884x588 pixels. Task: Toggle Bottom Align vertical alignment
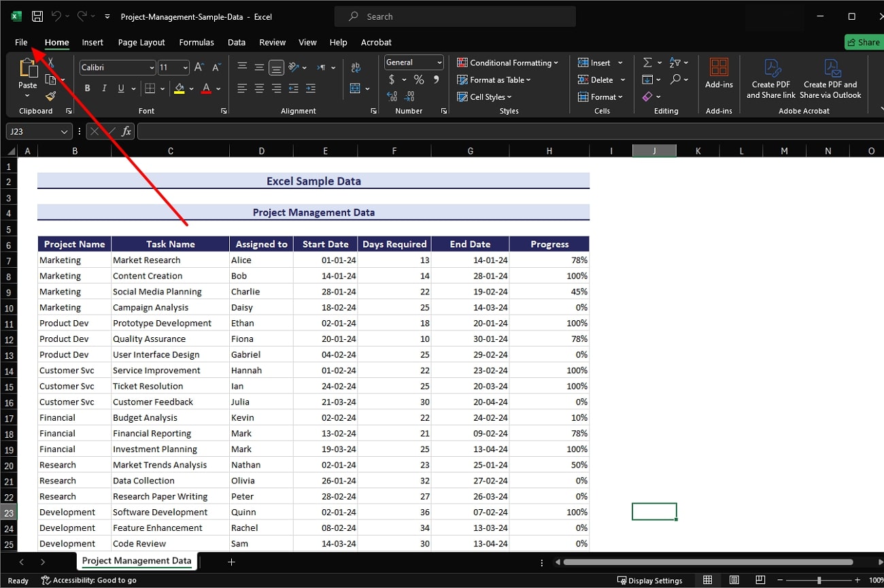276,67
